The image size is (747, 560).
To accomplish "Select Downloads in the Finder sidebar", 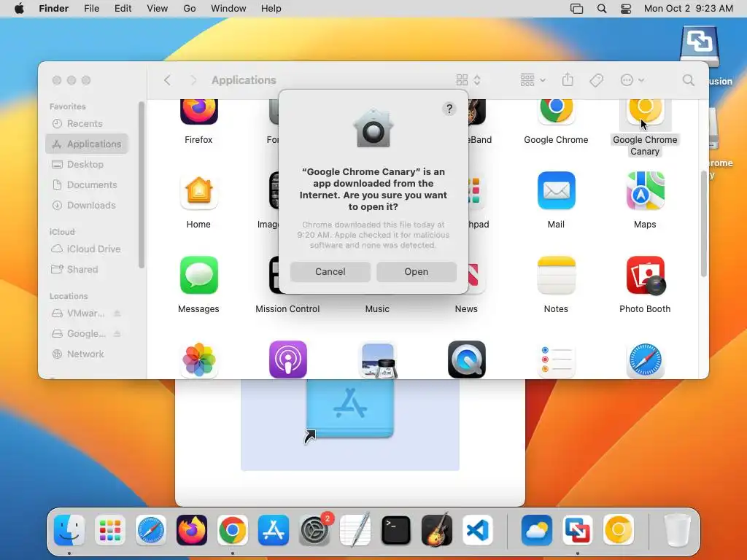I will point(86,205).
